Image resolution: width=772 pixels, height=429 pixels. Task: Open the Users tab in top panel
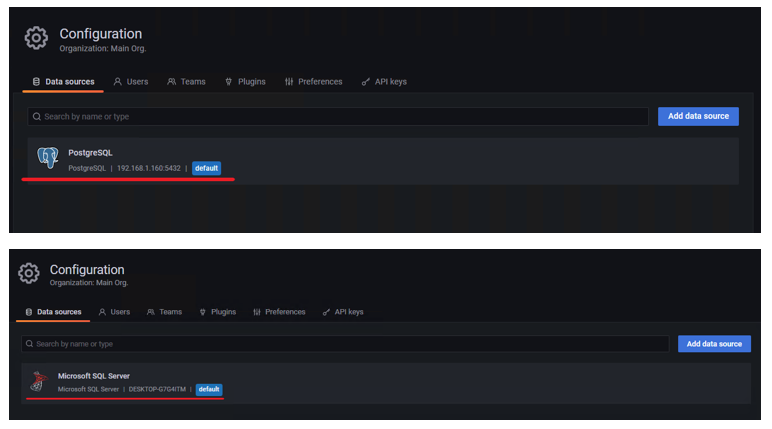131,82
